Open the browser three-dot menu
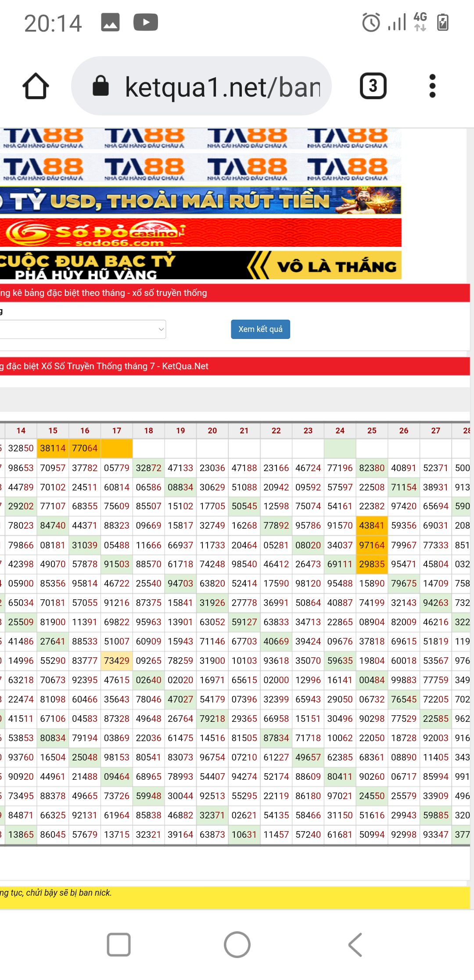Viewport: 474px width, 980px height. 432,86
